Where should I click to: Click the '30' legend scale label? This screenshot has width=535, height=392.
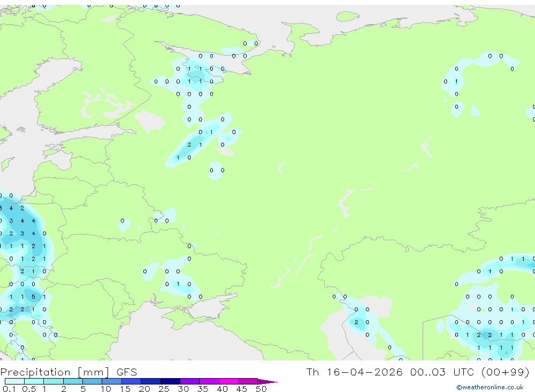(x=183, y=389)
